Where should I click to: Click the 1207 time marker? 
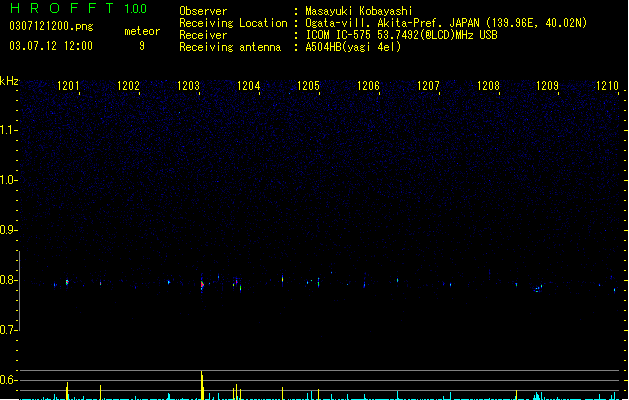pyautogui.click(x=428, y=85)
